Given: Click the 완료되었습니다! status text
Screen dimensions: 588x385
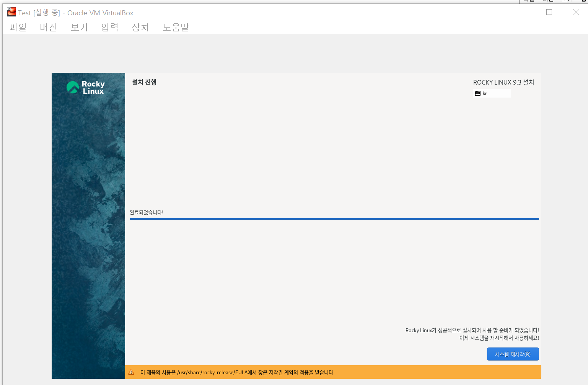Looking at the screenshot, I should click(x=147, y=212).
